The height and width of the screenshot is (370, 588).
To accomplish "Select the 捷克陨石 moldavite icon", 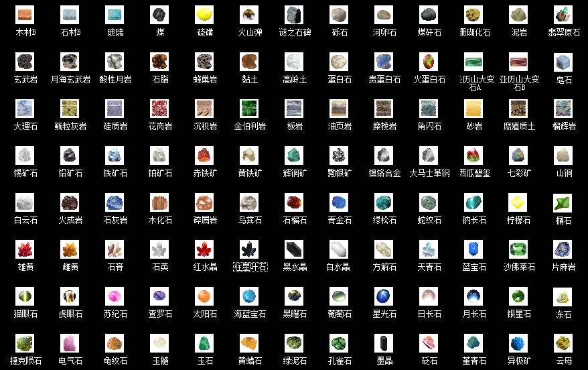I will tap(25, 343).
